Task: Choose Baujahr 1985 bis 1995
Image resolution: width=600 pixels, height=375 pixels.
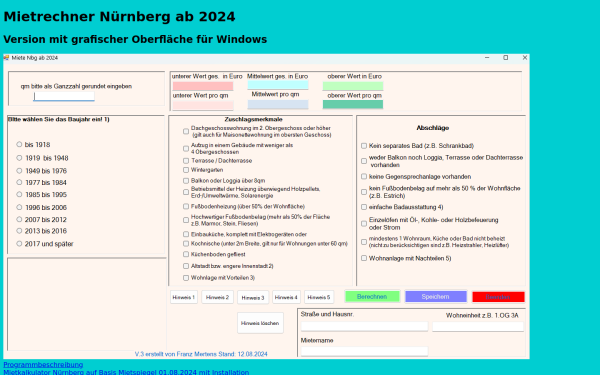Action: click(x=19, y=194)
